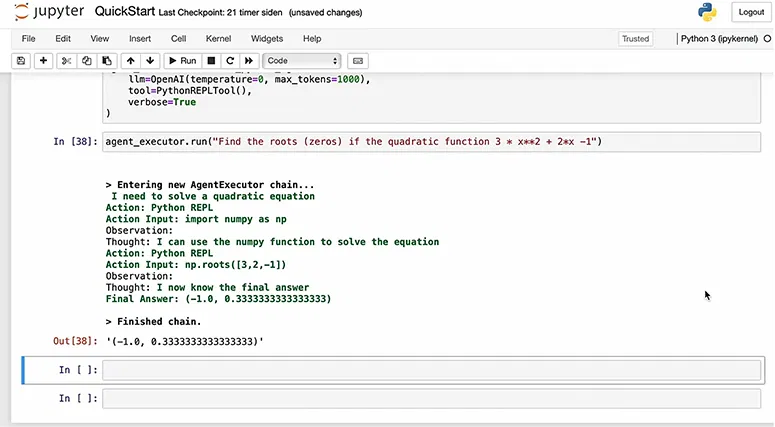Move selected cell up arrow

(x=131, y=61)
